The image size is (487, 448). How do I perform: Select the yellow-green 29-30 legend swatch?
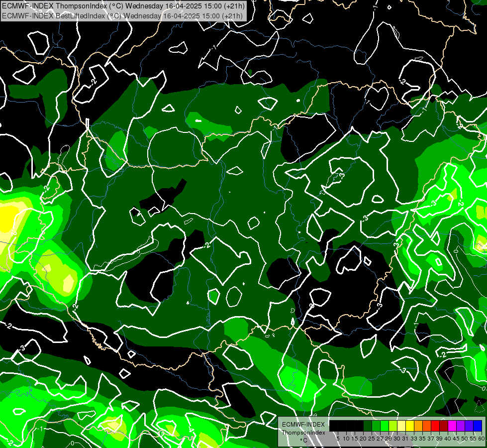(393, 426)
